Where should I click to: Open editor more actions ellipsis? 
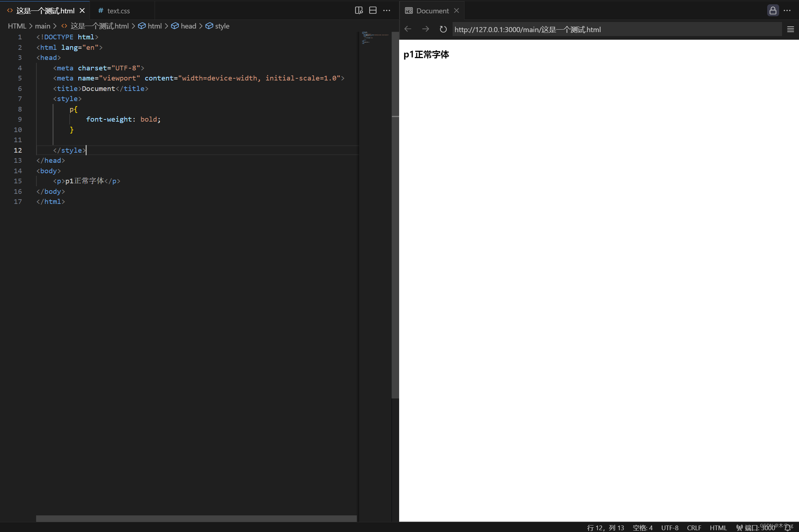click(x=386, y=10)
